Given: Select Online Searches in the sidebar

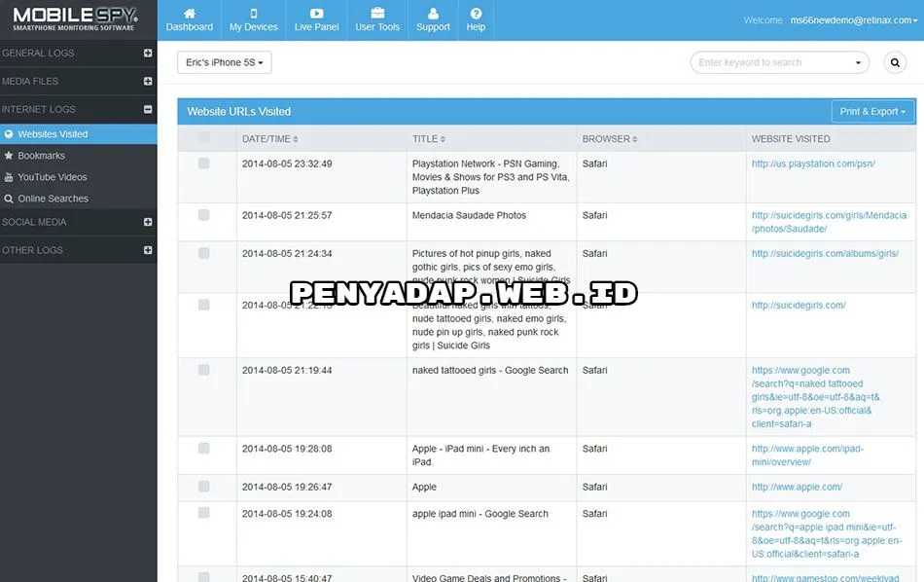Looking at the screenshot, I should click(79, 199).
